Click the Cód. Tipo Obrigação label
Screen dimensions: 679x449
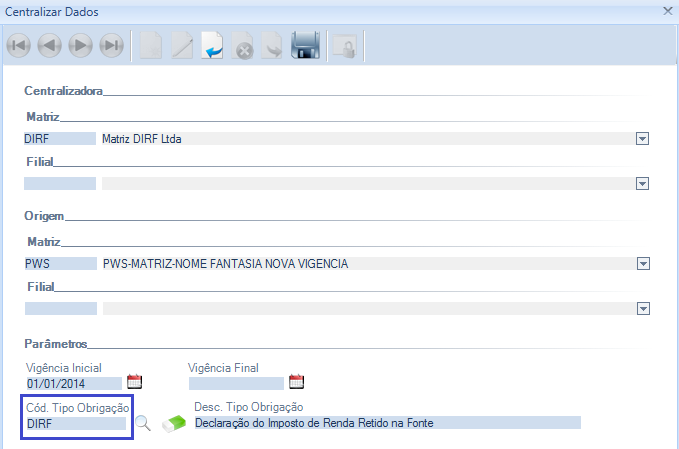tap(78, 408)
